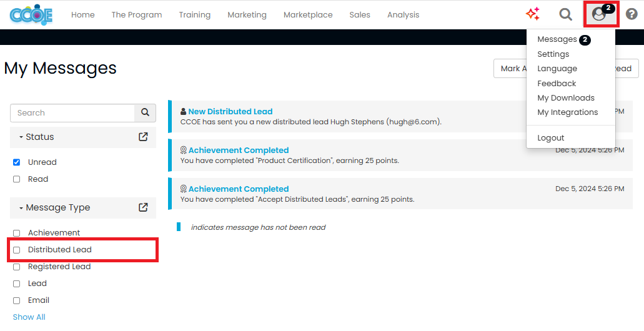Open the AI sparkle assistant icon

[x=532, y=14]
